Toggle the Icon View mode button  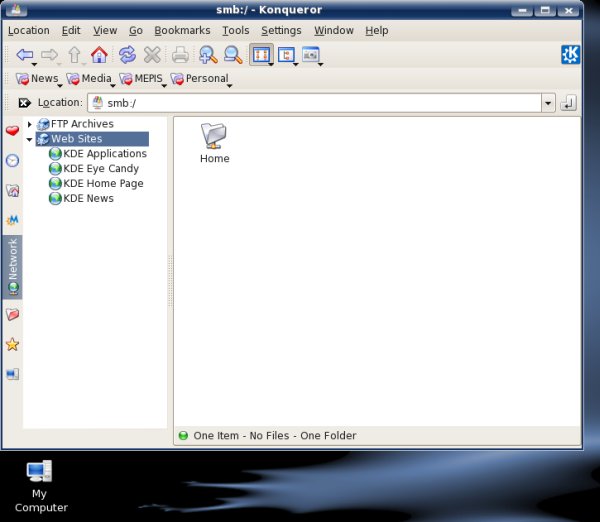260,55
